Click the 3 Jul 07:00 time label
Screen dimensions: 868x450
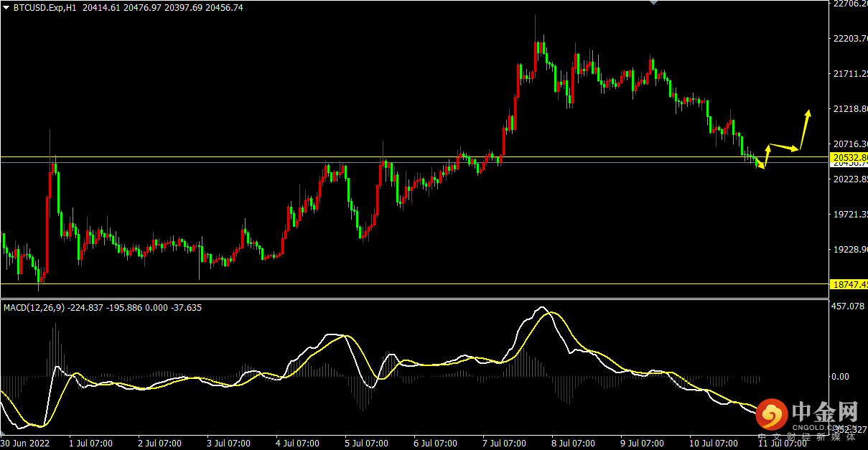coord(228,443)
